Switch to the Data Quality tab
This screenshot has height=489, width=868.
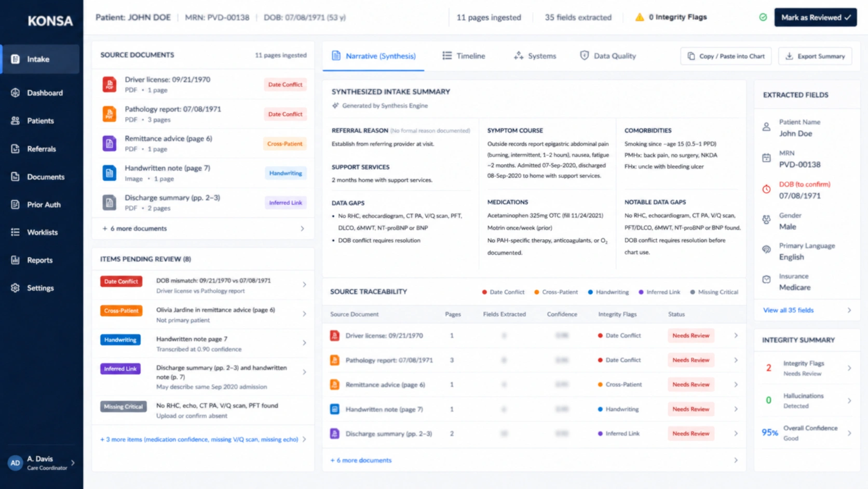click(608, 56)
